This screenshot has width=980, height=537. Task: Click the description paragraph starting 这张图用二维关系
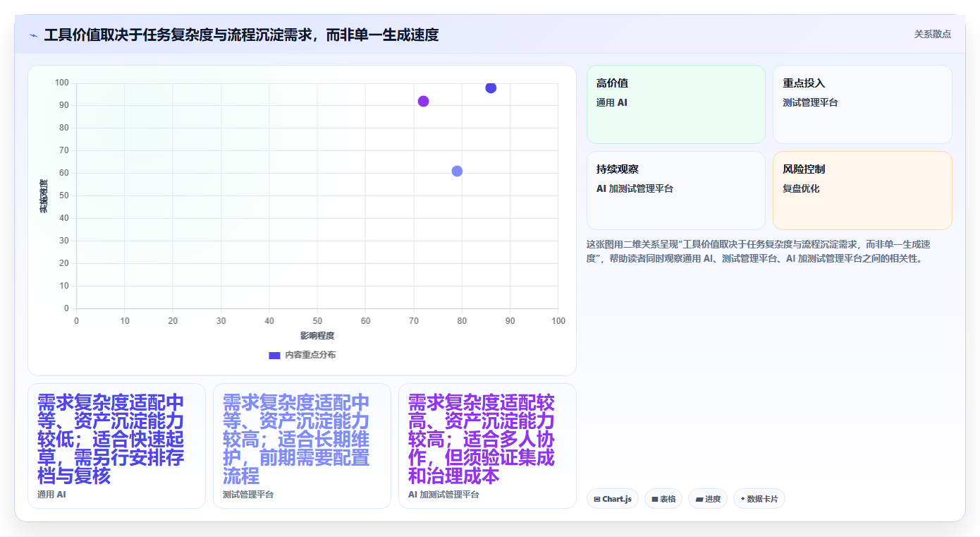tap(759, 251)
